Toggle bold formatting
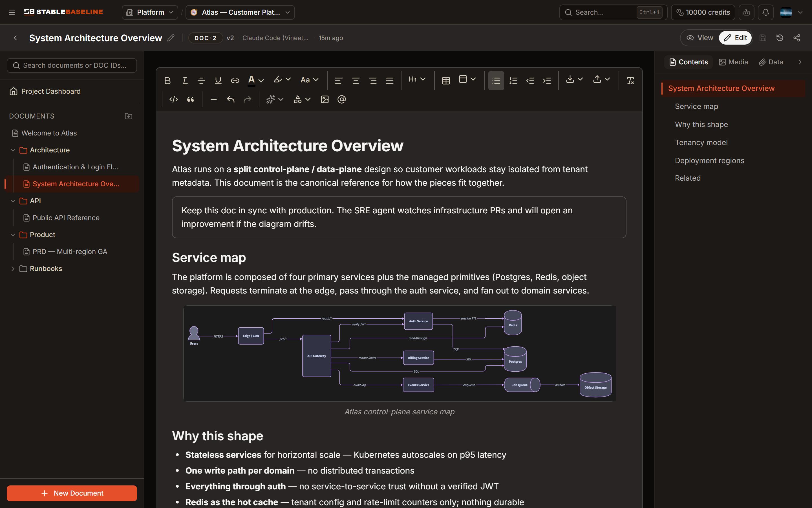Image resolution: width=812 pixels, height=508 pixels. coord(167,81)
